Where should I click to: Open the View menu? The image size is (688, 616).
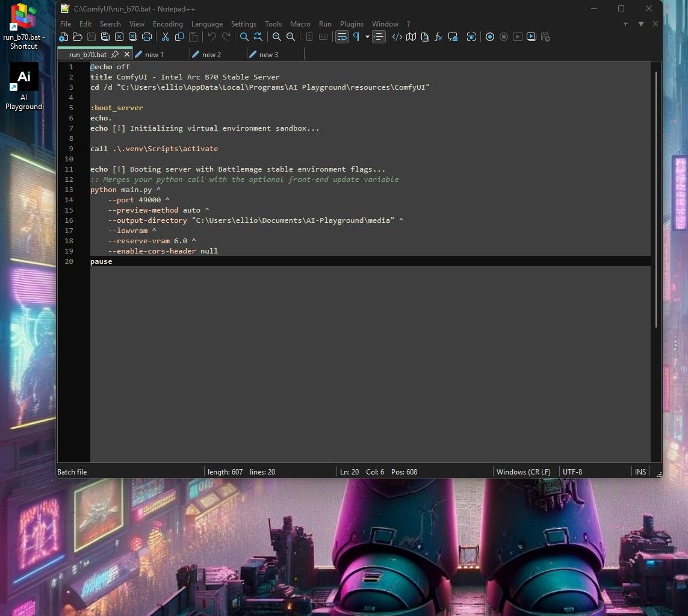click(137, 23)
